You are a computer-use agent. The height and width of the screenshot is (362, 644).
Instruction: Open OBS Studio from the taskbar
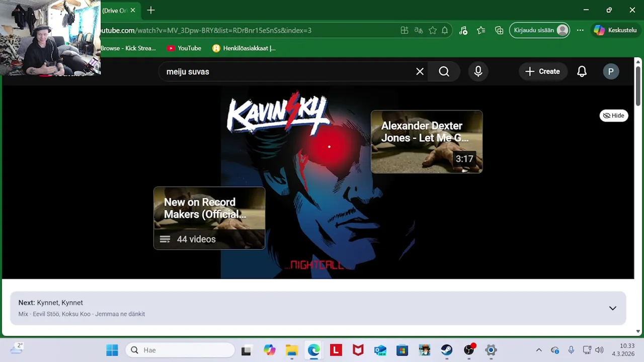coord(469,350)
